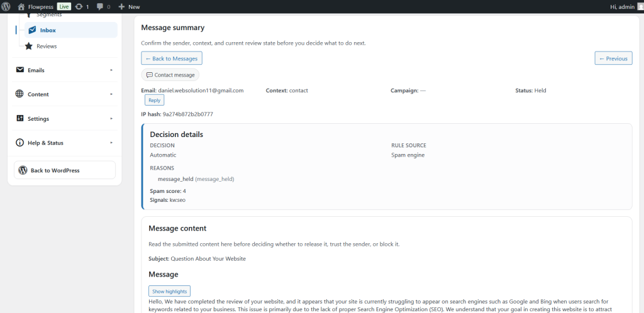Click the message_held reason entry
This screenshot has width=644, height=313.
click(196, 179)
